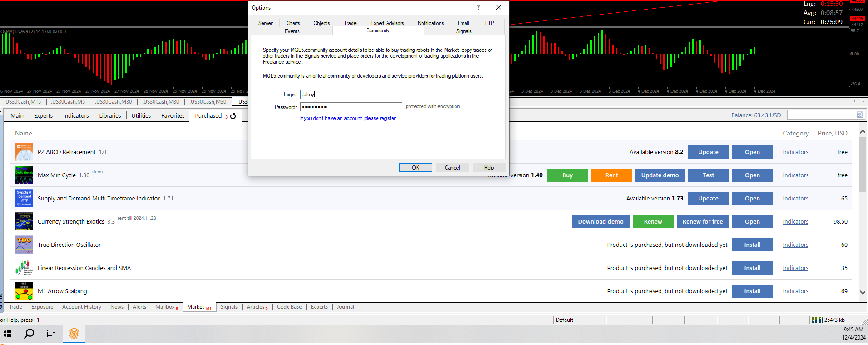Close the Options dialog
Screen dimensions: 868x345
(x=499, y=7)
